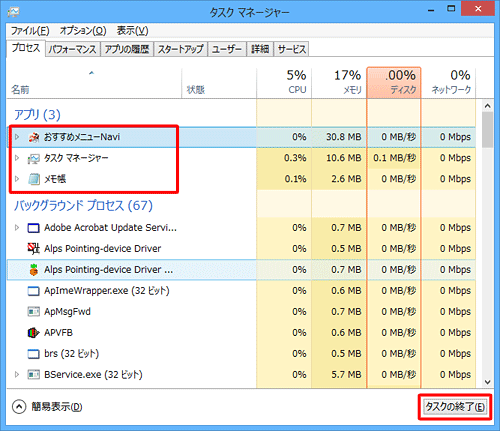Click the scrollbar down arrow

pos(488,382)
